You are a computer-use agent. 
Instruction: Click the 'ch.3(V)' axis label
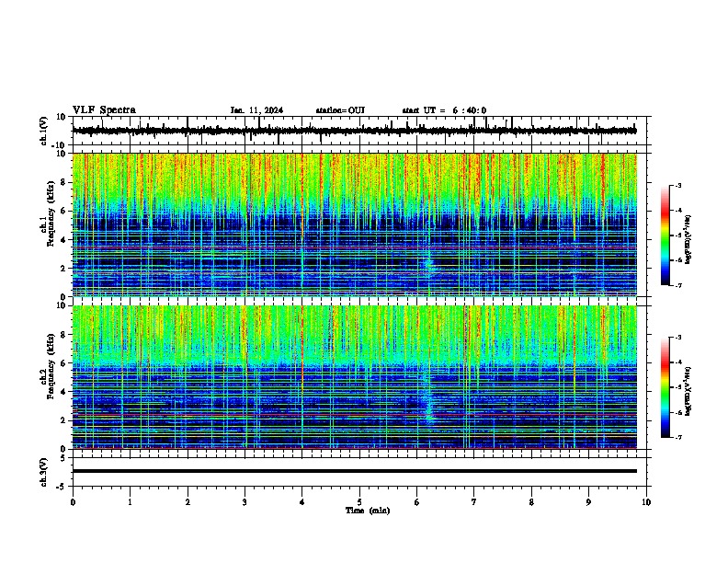(x=44, y=472)
